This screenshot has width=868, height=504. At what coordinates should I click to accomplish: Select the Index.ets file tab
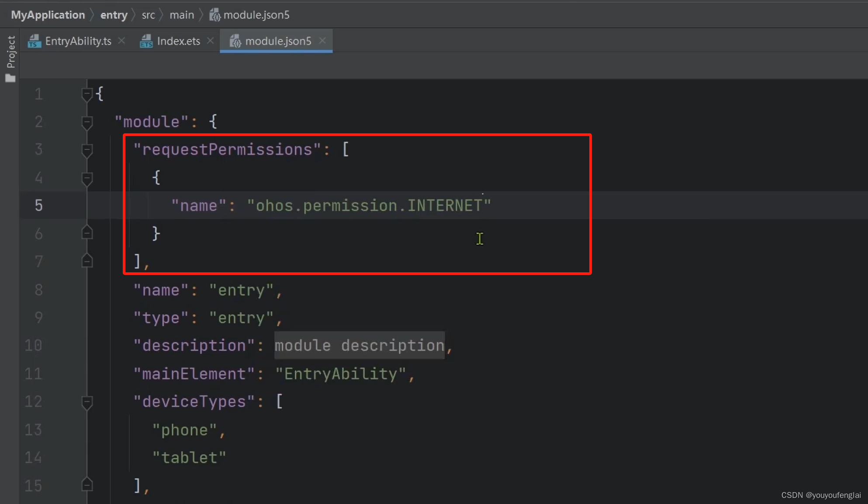(x=178, y=41)
